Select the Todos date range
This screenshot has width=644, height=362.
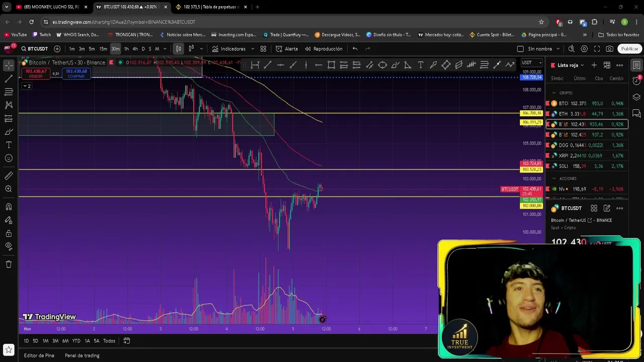coord(109,341)
